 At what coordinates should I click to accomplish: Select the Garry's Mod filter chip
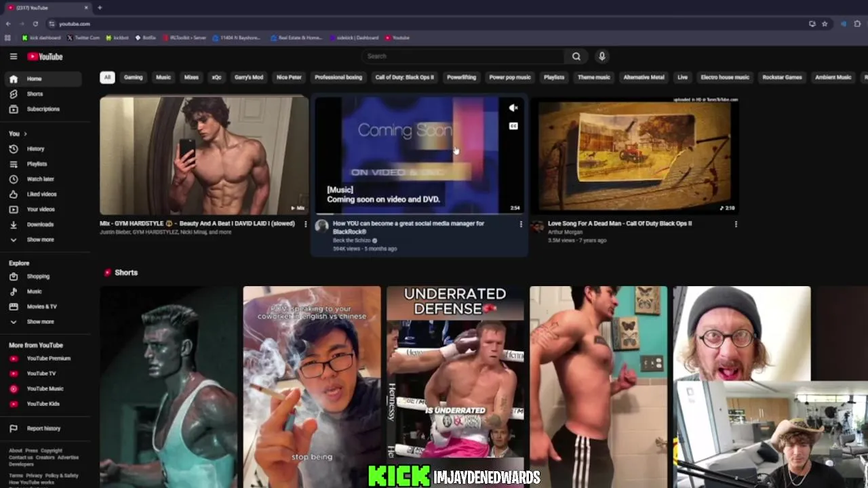249,77
